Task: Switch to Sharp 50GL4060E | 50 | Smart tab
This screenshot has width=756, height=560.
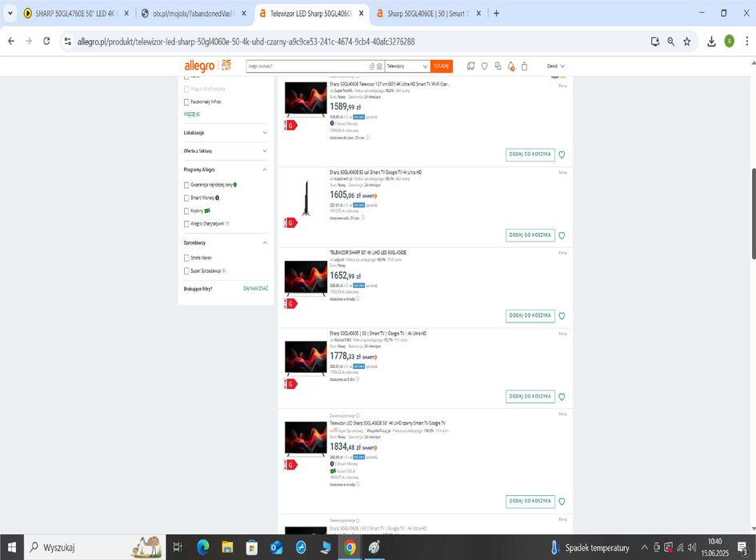Action: pyautogui.click(x=428, y=14)
